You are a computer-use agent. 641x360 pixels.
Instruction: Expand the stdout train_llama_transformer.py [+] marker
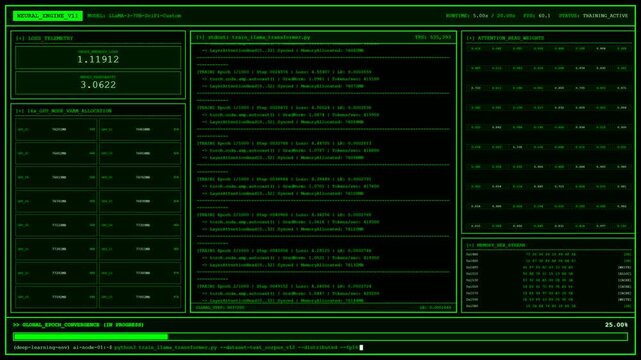[200, 37]
